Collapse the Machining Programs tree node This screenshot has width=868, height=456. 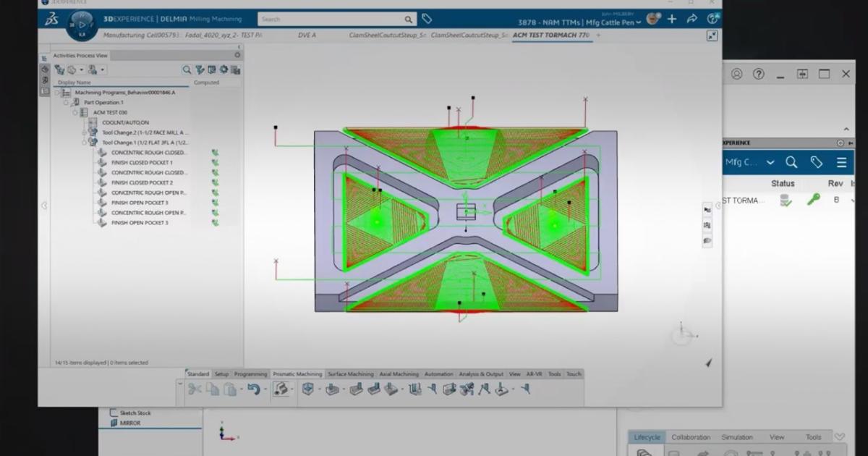coord(56,93)
